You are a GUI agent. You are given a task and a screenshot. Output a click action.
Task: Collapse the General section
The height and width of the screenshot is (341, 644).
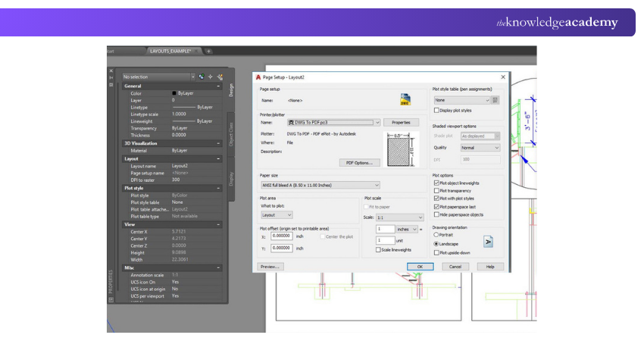point(218,86)
